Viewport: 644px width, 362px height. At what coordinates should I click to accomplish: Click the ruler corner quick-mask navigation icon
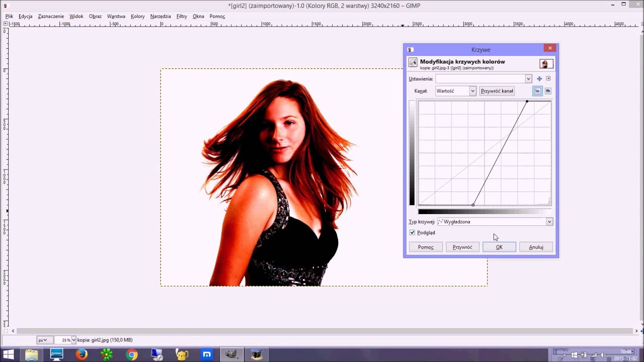click(x=6, y=24)
